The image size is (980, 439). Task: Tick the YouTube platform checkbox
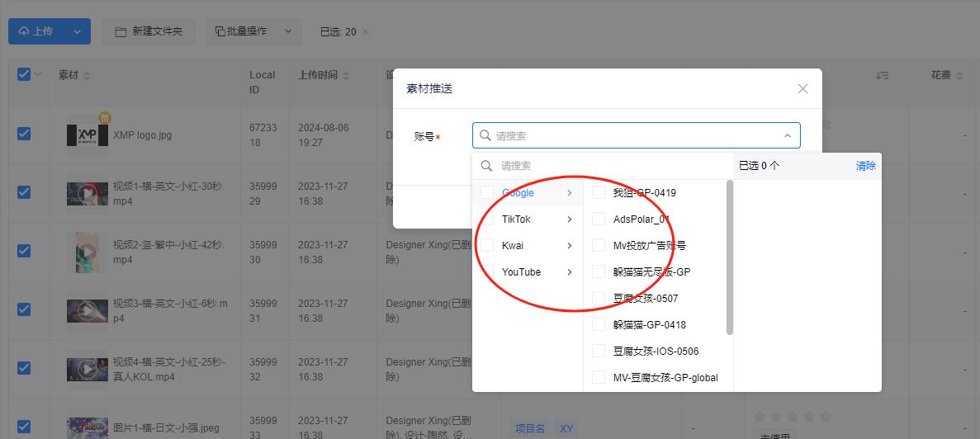coord(487,271)
